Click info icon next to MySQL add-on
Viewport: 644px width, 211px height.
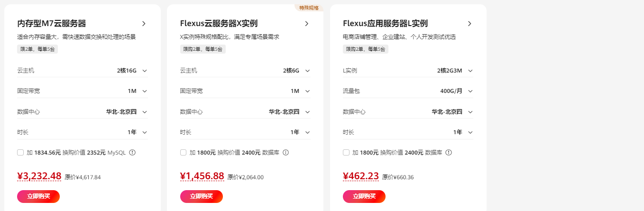click(132, 153)
